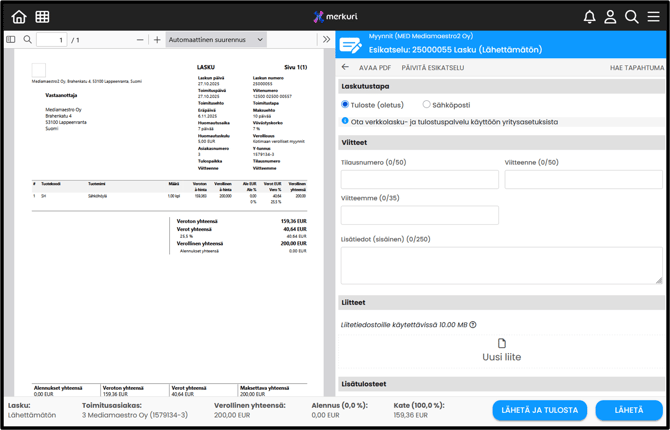Zoom in the PDF preview
Image resolution: width=670 pixels, height=430 pixels.
click(x=157, y=40)
